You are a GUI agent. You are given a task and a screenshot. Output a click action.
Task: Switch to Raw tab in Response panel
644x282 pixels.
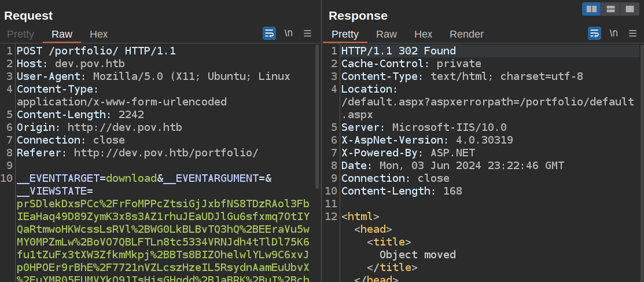coord(387,34)
